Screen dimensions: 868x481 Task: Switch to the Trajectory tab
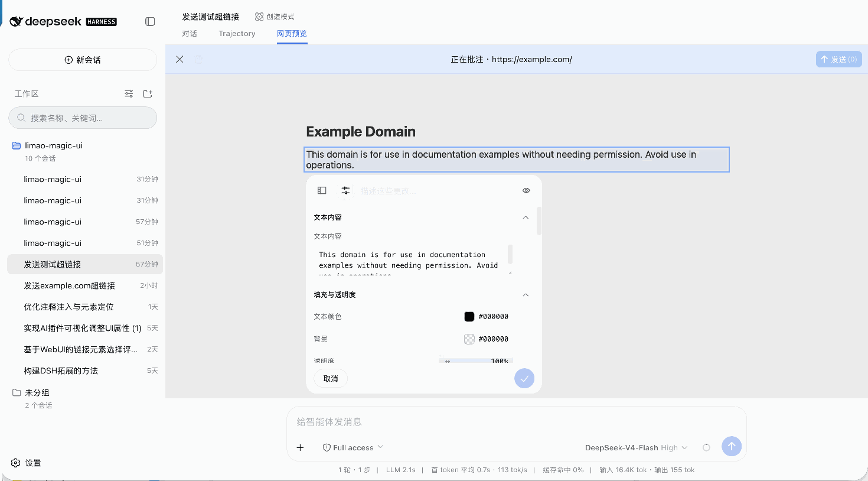click(x=237, y=34)
